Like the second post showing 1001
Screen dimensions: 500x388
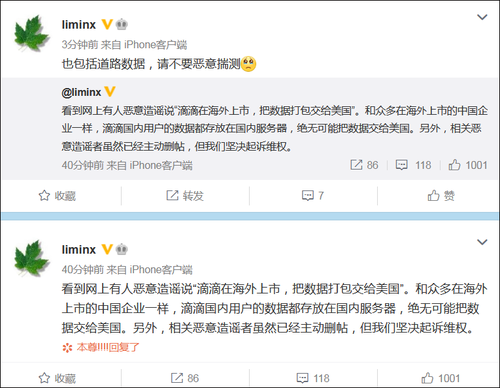[x=441, y=378]
